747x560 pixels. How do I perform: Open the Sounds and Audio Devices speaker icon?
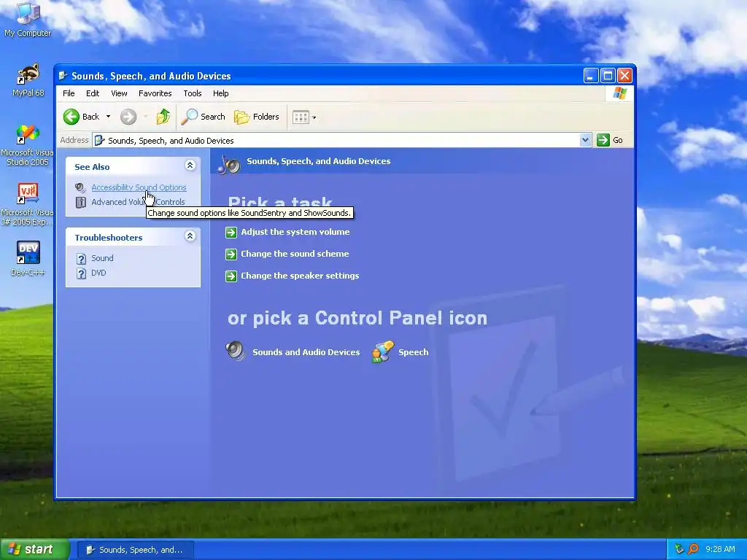pyautogui.click(x=236, y=351)
